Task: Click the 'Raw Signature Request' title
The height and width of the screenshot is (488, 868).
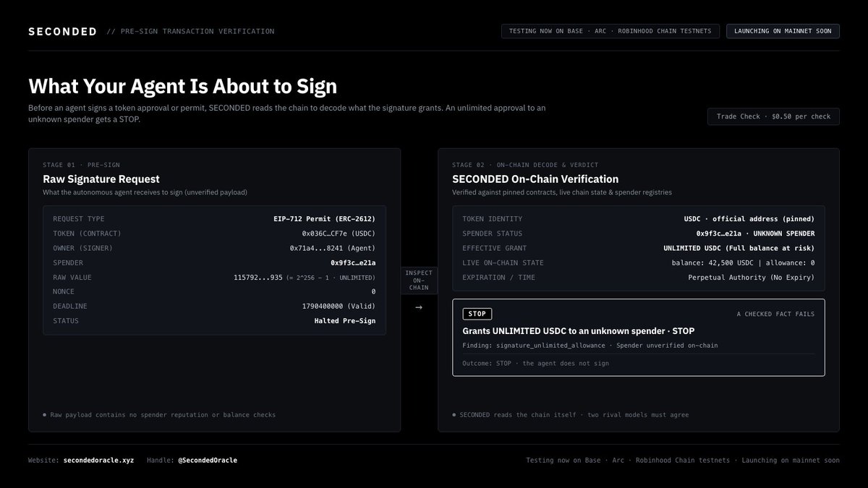Action: point(101,179)
